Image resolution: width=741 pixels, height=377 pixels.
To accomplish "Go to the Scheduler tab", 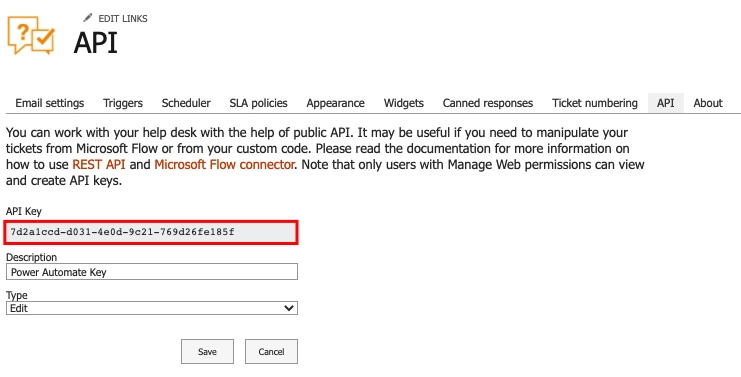I will pyautogui.click(x=186, y=103).
